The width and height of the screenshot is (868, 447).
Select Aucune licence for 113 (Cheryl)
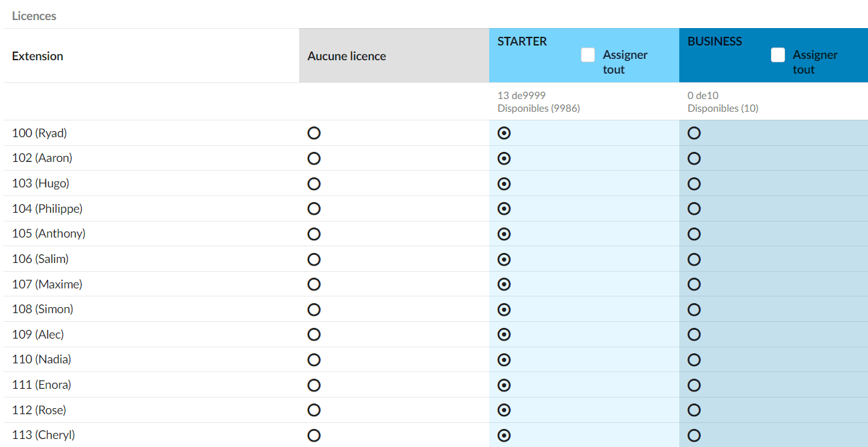click(x=314, y=436)
